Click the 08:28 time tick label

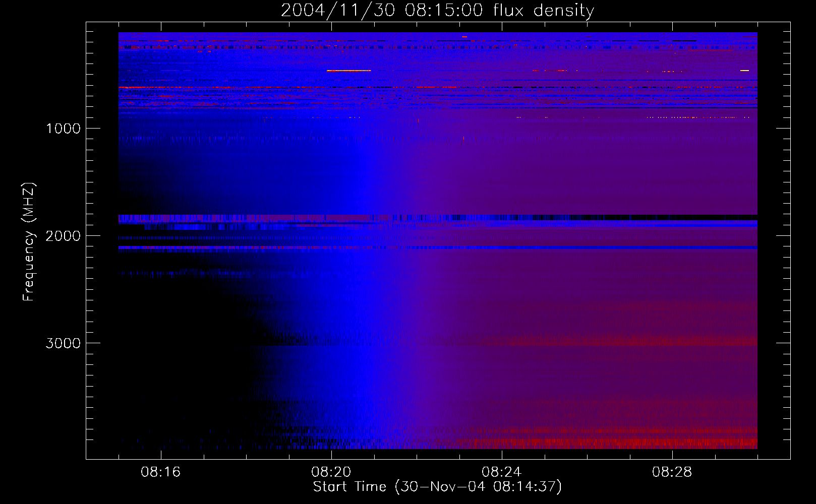coord(672,472)
